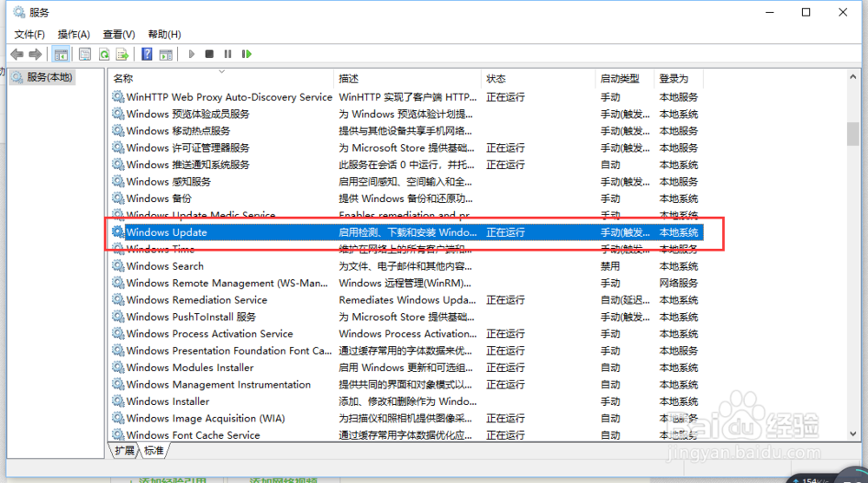Viewport: 868px width, 483px height.
Task: Open the 帮助(H) menu
Action: [164, 35]
